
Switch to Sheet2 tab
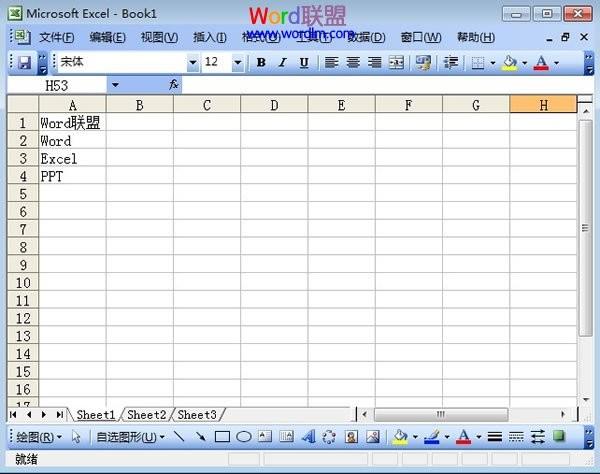tap(147, 415)
